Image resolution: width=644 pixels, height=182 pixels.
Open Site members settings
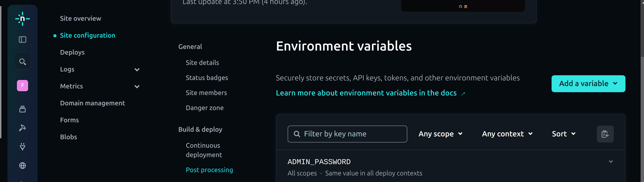coord(206,93)
